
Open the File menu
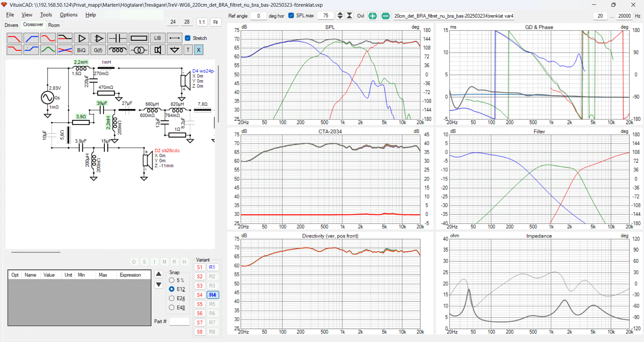(x=10, y=15)
